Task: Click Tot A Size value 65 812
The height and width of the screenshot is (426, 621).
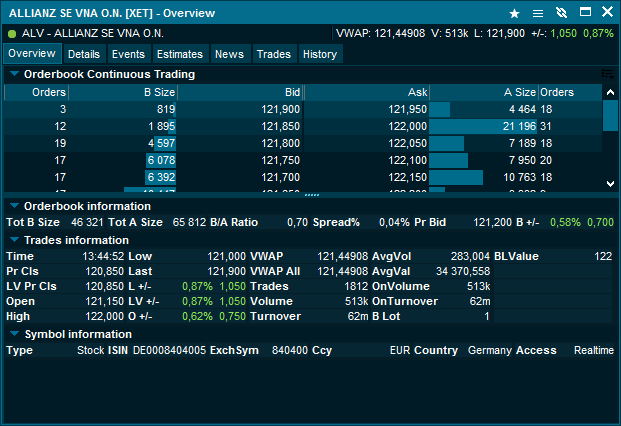Action: [x=189, y=223]
